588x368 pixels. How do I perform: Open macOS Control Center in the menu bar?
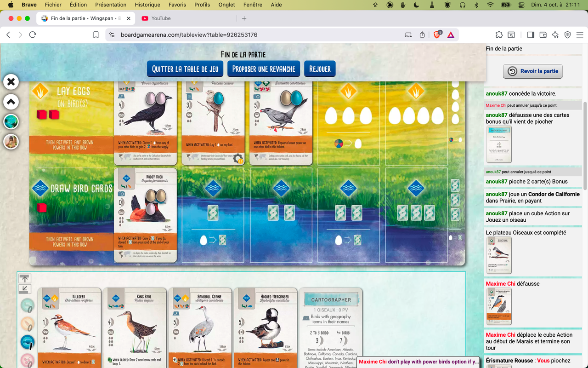point(521,5)
